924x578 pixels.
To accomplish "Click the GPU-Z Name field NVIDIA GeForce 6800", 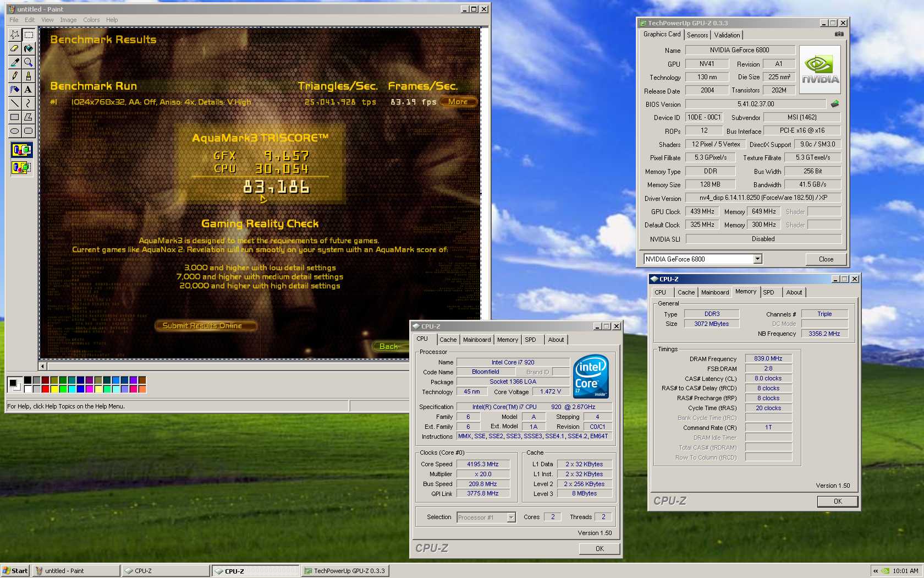I will (x=740, y=50).
